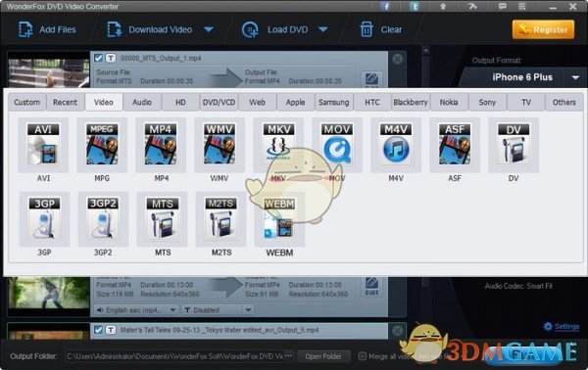The height and width of the screenshot is (370, 588).
Task: Select the WMV format icon
Action: [x=220, y=145]
